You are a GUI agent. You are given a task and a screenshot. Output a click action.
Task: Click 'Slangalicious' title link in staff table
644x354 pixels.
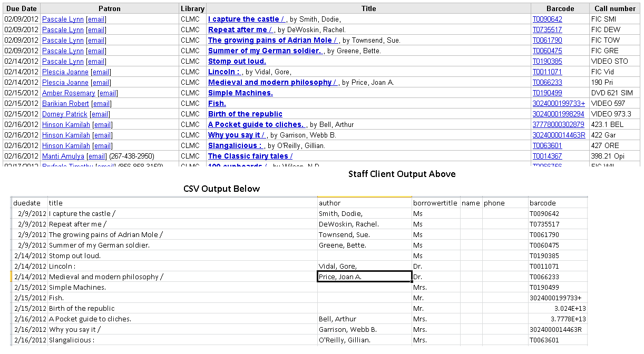[x=235, y=145]
